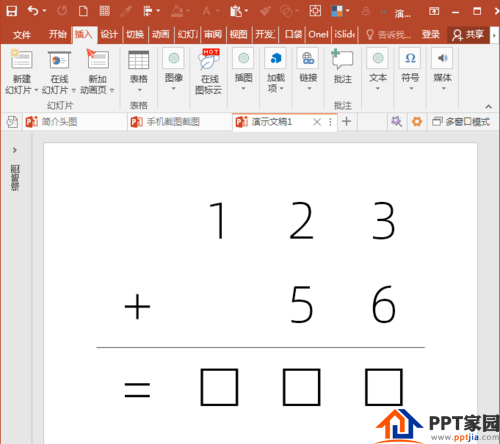The height and width of the screenshot is (444, 500).
Task: Expand the thumbnail pane arrow on left
Action: pos(15,150)
